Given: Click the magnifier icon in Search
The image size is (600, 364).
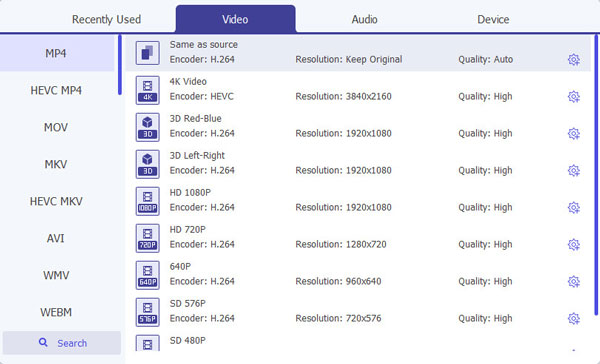Looking at the screenshot, I should pos(43,343).
